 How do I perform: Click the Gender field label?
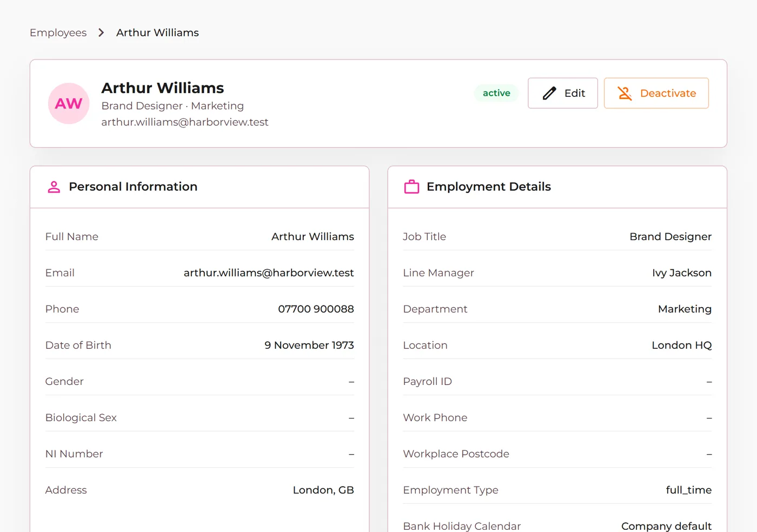pos(64,382)
